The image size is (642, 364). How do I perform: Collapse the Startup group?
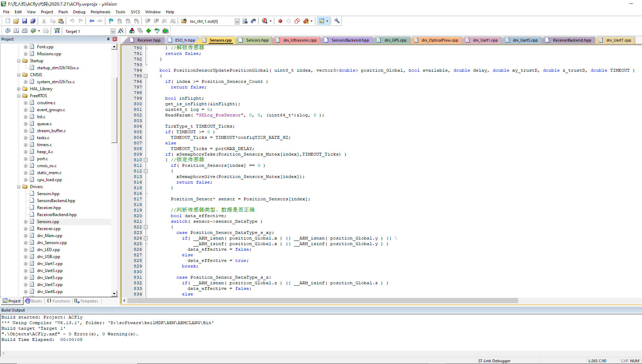19,61
